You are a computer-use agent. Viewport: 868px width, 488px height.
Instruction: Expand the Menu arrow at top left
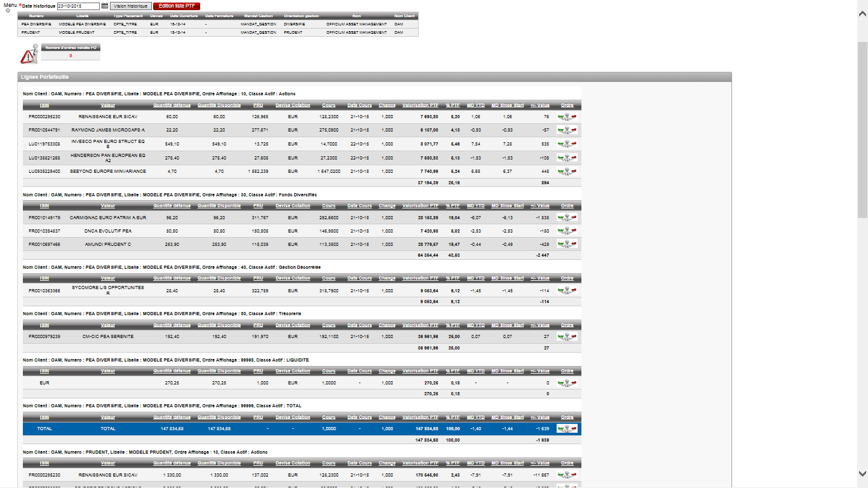click(x=8, y=11)
